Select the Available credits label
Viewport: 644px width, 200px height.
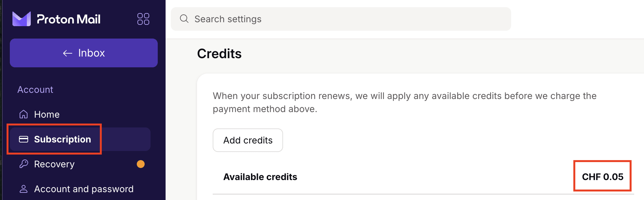coord(260,177)
